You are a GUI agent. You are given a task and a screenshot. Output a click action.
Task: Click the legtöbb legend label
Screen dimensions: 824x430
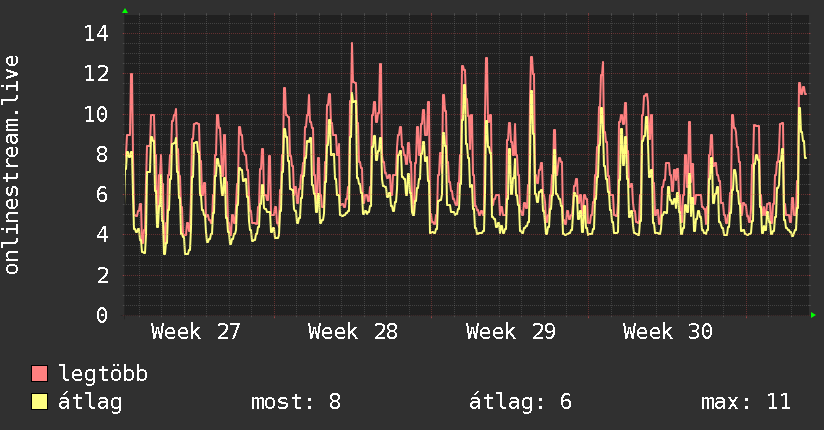(103, 373)
